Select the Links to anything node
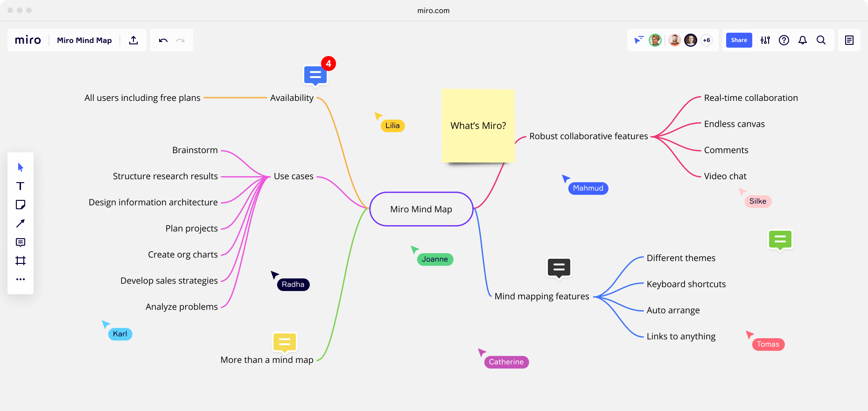 click(x=681, y=337)
